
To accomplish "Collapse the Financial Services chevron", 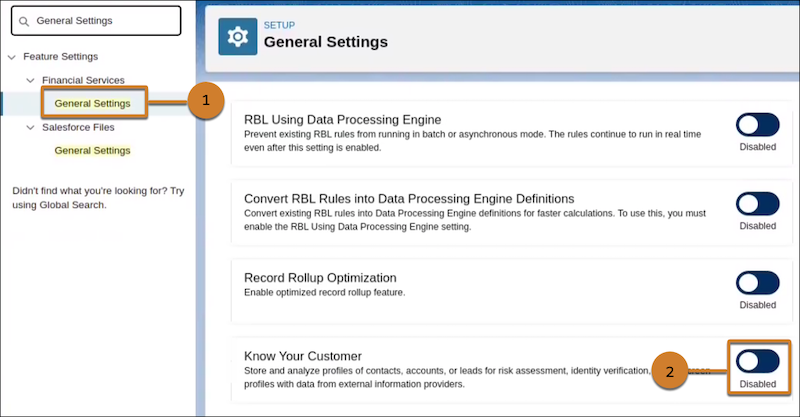I will tap(31, 80).
